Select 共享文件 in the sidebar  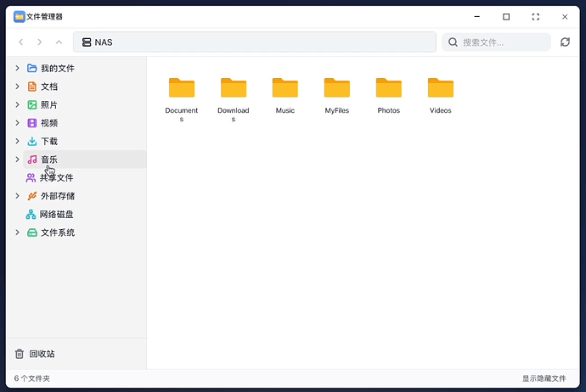pos(56,178)
